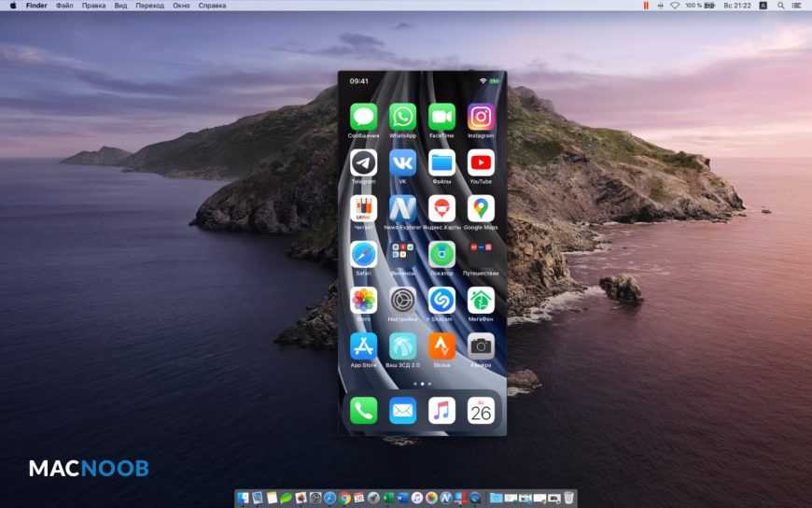Tap the FaceTime app icon

441,117
